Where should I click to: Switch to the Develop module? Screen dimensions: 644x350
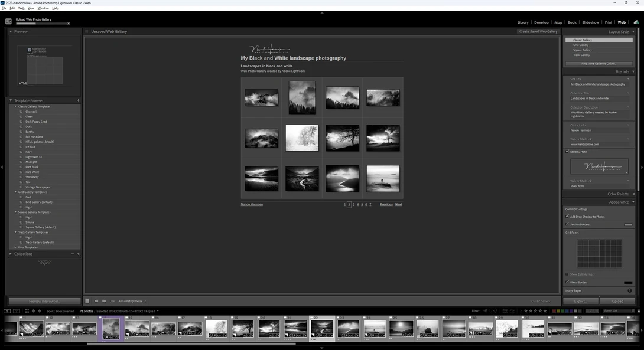click(541, 22)
